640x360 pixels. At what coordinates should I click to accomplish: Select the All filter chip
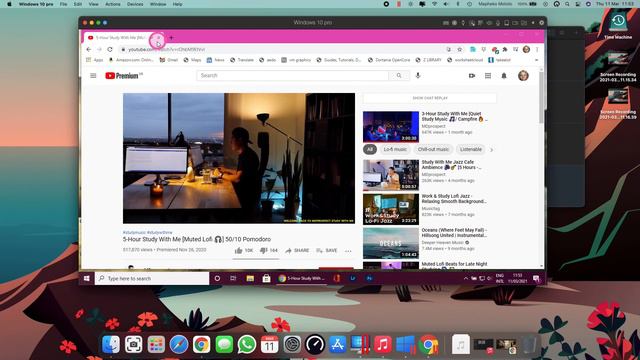[x=370, y=149]
